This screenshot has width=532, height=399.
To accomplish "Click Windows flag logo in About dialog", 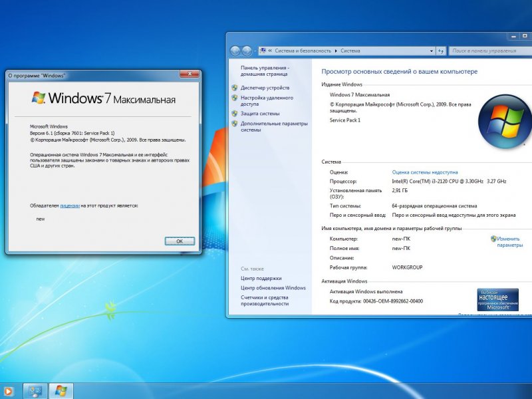I will [x=39, y=98].
